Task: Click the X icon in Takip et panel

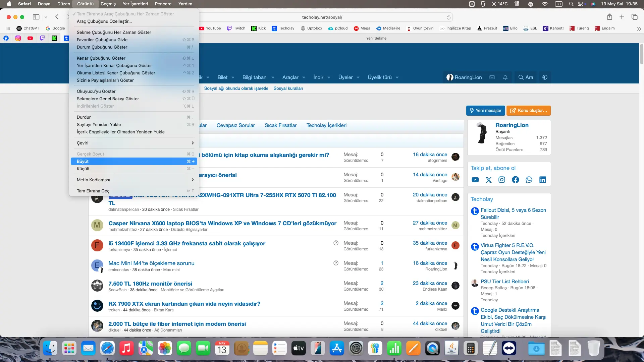Action: [x=489, y=180]
